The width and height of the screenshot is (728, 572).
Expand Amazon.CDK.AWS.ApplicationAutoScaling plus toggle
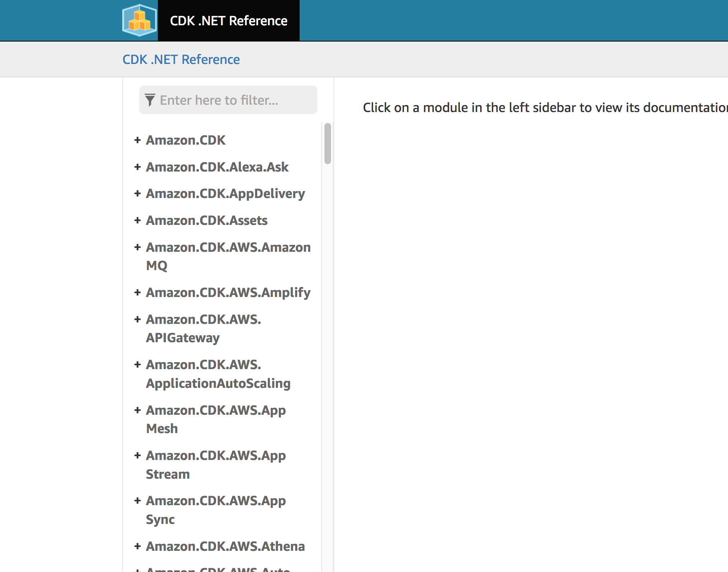[x=137, y=365]
